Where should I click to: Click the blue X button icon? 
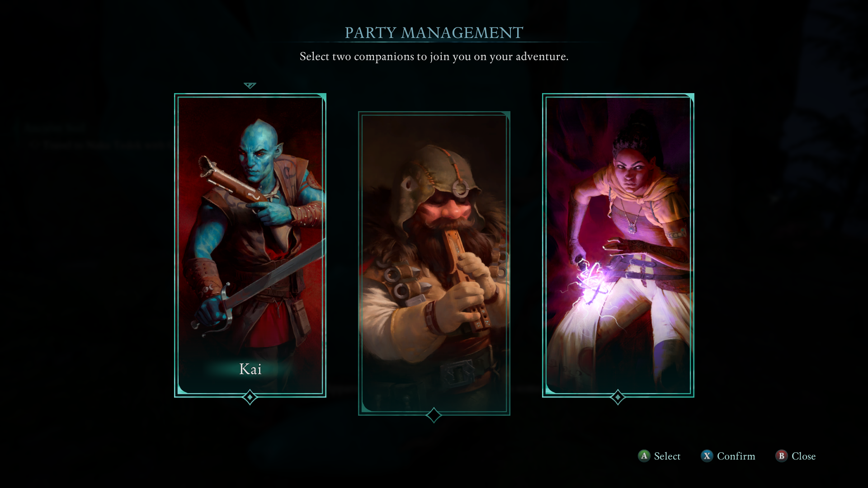(707, 456)
